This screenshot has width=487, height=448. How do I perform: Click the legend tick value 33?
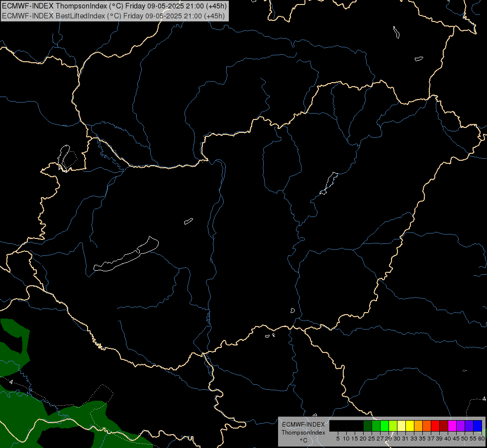[x=414, y=439]
